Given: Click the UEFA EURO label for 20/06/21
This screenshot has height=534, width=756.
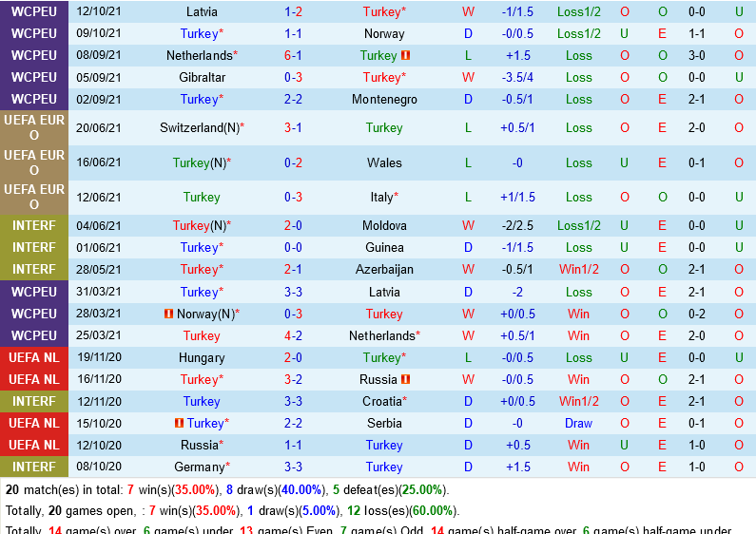Looking at the screenshot, I should (x=33, y=127).
